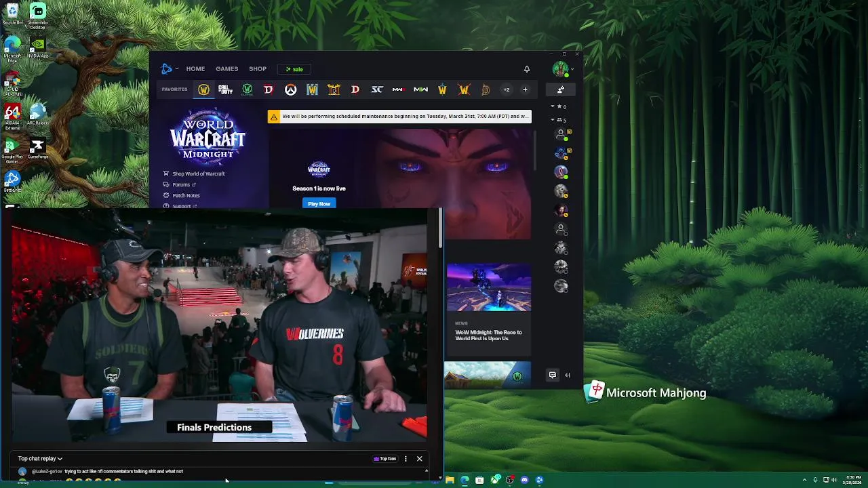Screen dimensions: 868x488
Task: Select StarCraft SC icon in favorites
Action: [x=377, y=89]
